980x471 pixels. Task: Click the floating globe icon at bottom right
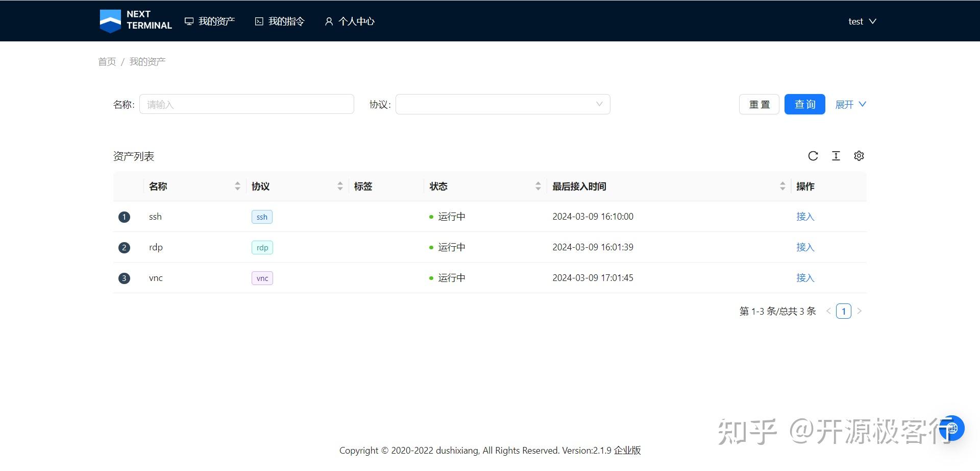point(951,428)
